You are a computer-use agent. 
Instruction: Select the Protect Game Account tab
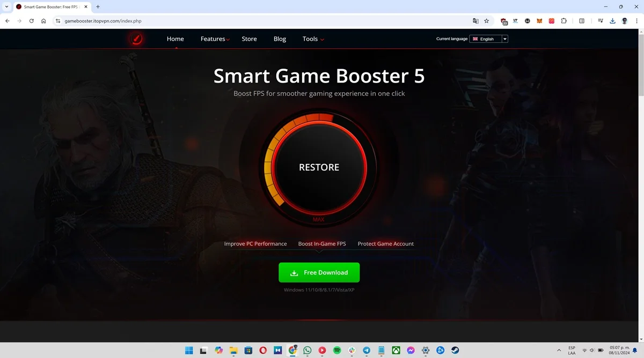coord(385,243)
